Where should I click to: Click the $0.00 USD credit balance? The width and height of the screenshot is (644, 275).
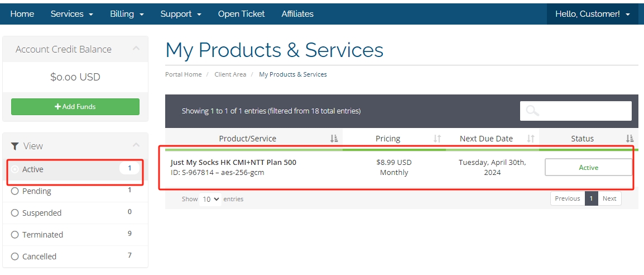75,77
